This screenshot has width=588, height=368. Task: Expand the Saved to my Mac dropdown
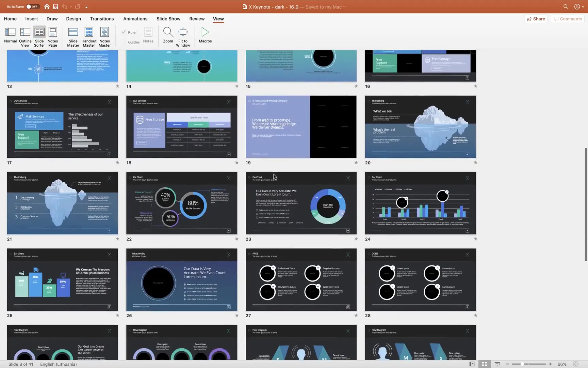click(344, 6)
